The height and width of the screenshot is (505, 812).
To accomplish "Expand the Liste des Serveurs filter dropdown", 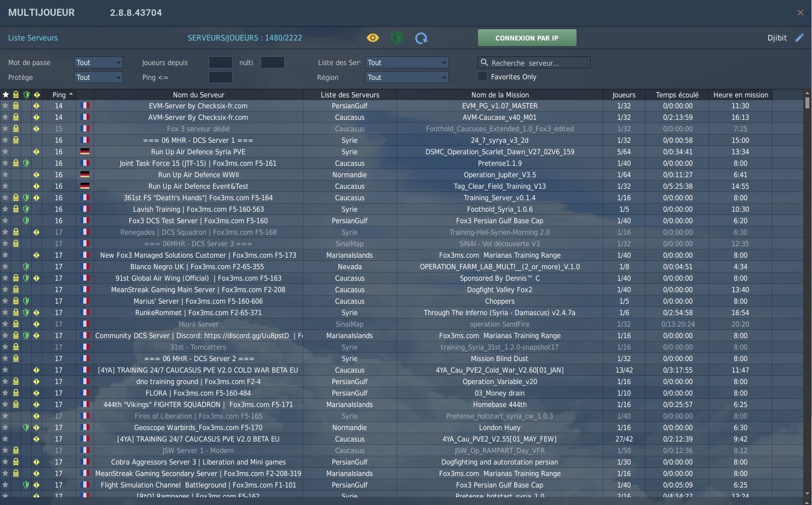I will pyautogui.click(x=407, y=62).
